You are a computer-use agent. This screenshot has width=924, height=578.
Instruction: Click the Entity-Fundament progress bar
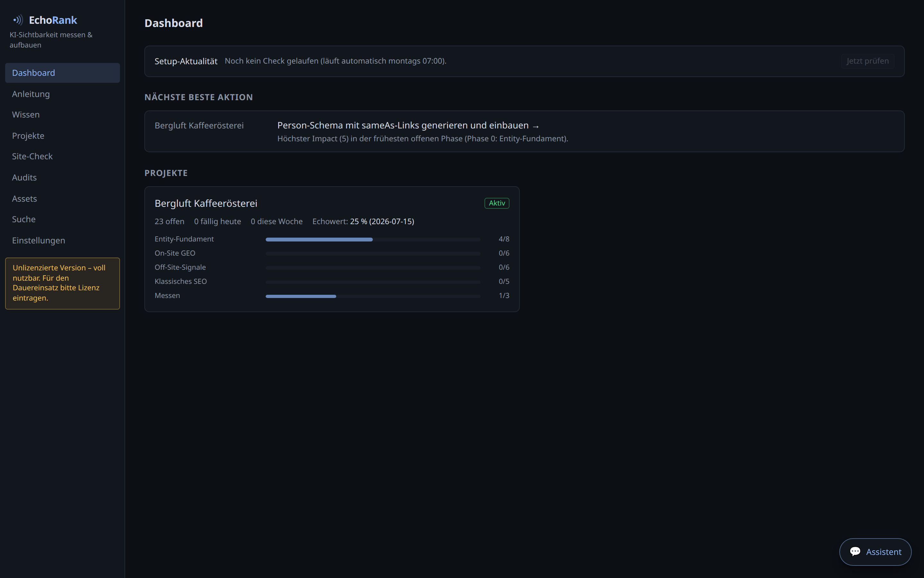373,240
